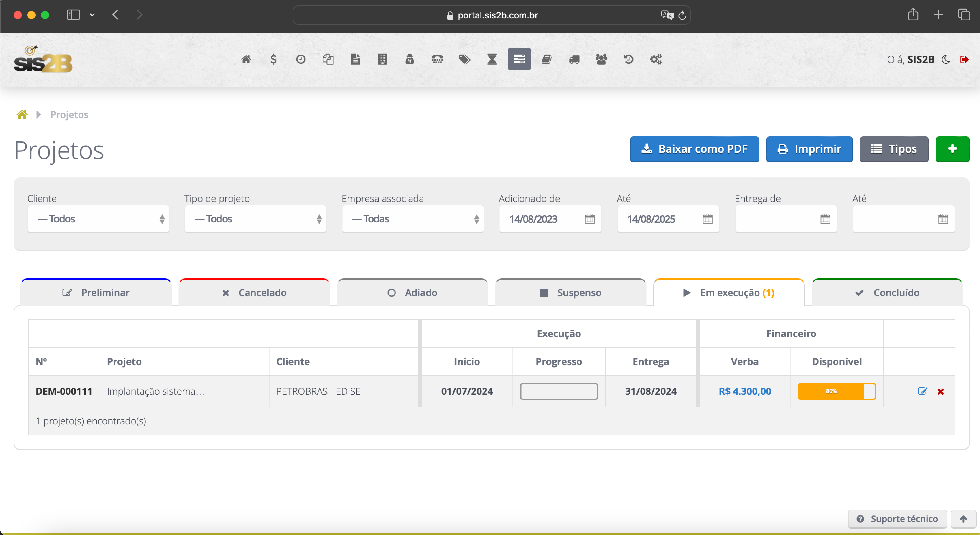Viewport: 980px width, 535px height.
Task: Open the hourglass icon menu
Action: click(x=492, y=59)
